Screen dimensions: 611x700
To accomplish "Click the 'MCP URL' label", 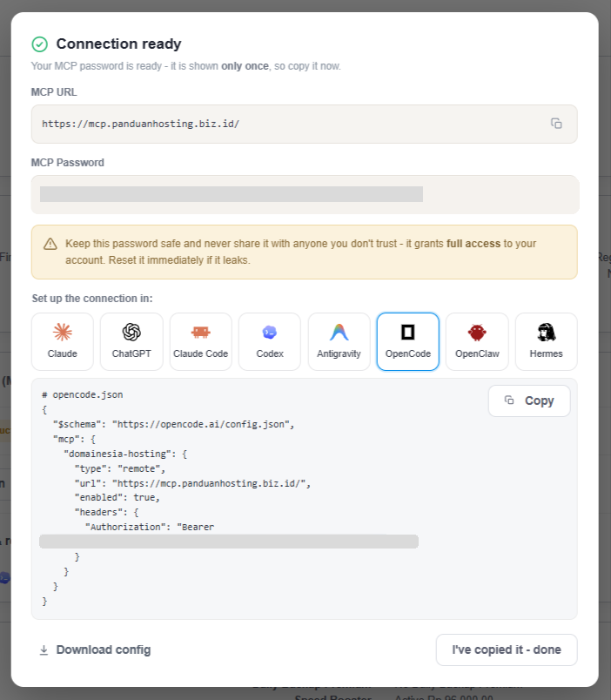I will (54, 92).
